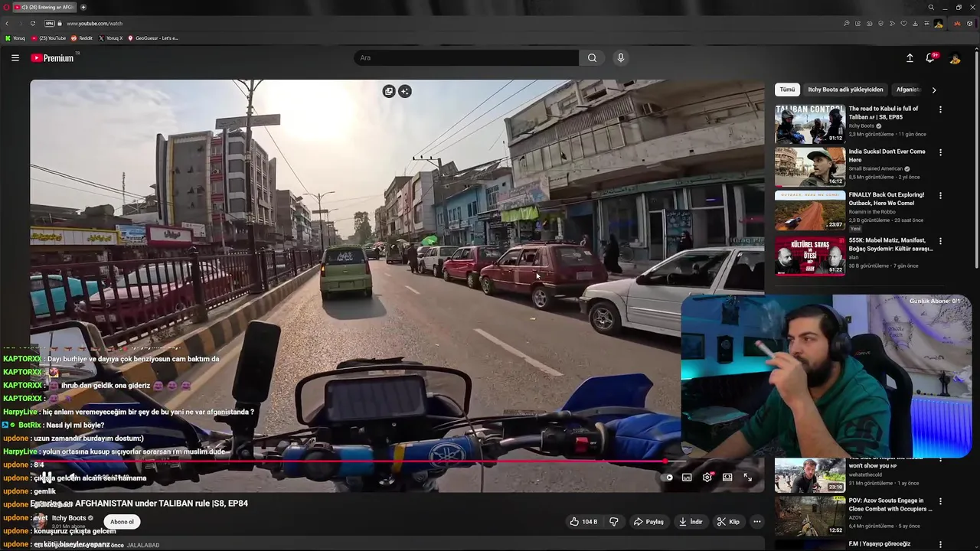Dislike the video with thumbs-down icon
The width and height of the screenshot is (980, 551).
coord(613,522)
